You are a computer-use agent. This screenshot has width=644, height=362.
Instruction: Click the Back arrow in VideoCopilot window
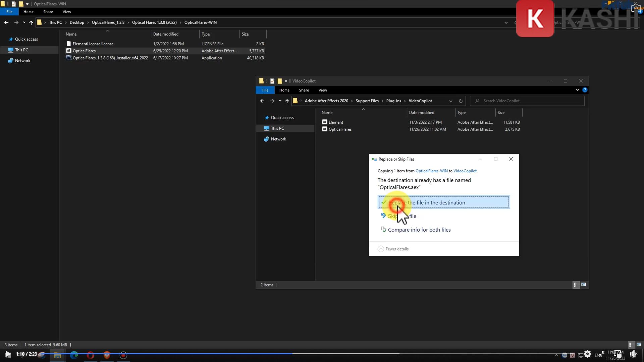pos(262,101)
